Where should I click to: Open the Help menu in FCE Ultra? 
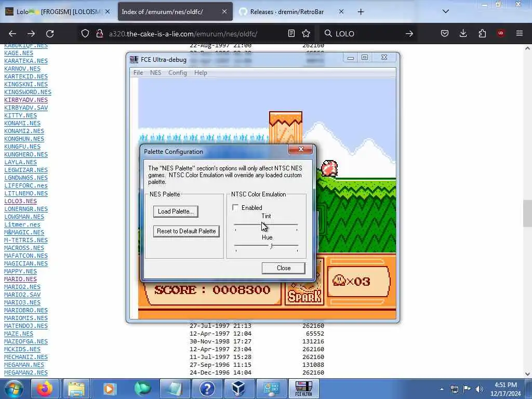201,73
